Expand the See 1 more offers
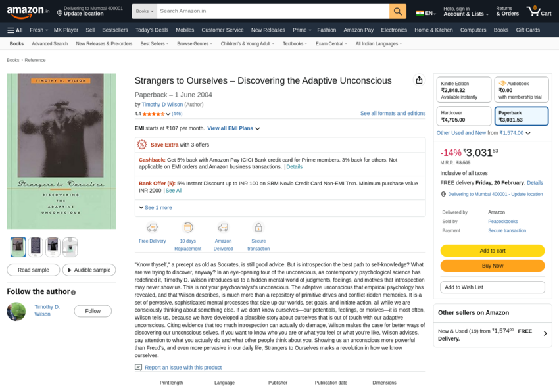This screenshot has width=559, height=392. click(155, 208)
